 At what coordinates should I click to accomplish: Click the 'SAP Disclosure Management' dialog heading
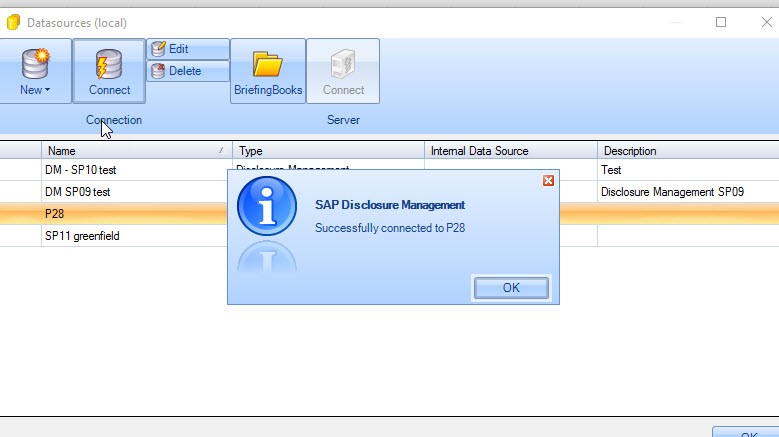390,205
